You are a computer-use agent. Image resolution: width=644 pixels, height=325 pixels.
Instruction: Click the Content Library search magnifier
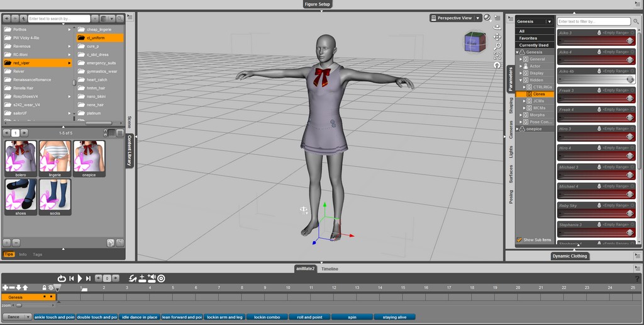click(x=119, y=18)
